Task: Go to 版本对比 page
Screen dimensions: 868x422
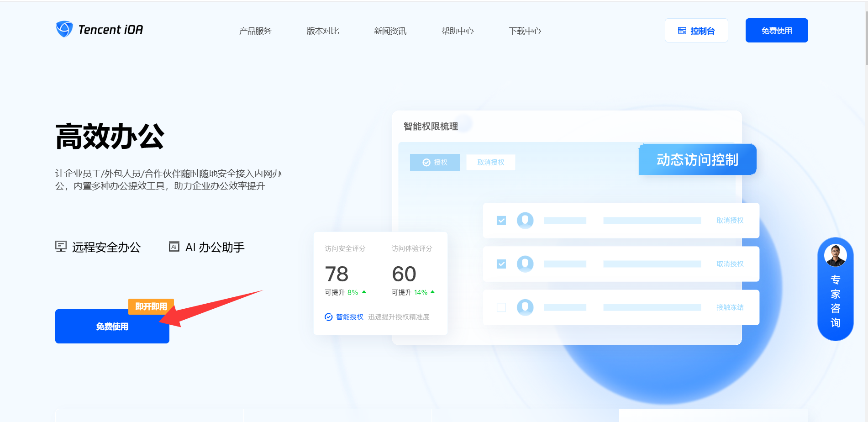Action: pos(323,31)
